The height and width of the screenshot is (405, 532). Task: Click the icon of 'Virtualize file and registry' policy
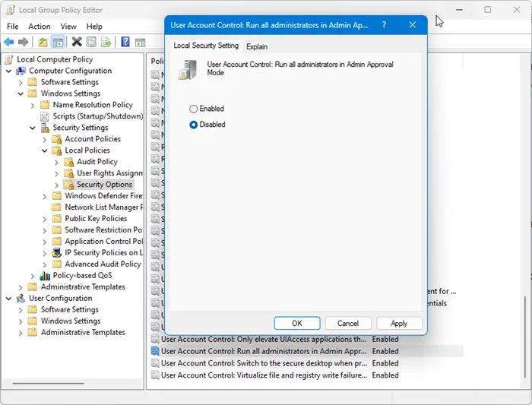pos(155,375)
